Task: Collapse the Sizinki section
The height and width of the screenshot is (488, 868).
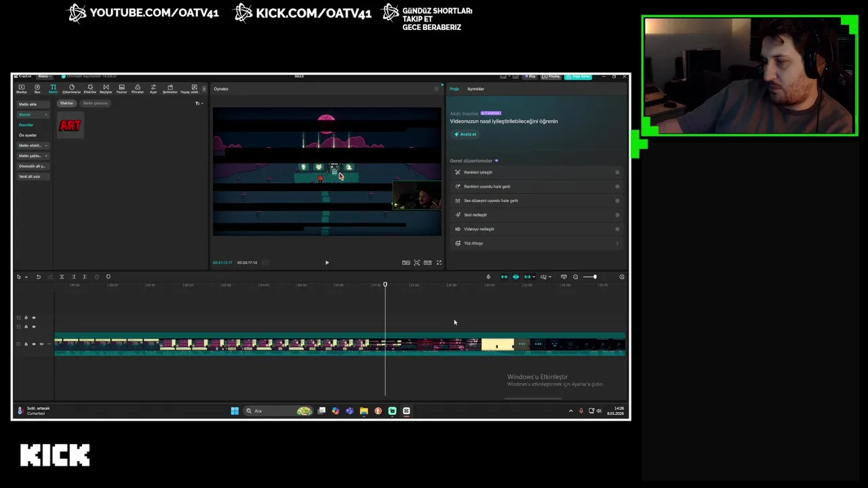Action: coord(46,115)
